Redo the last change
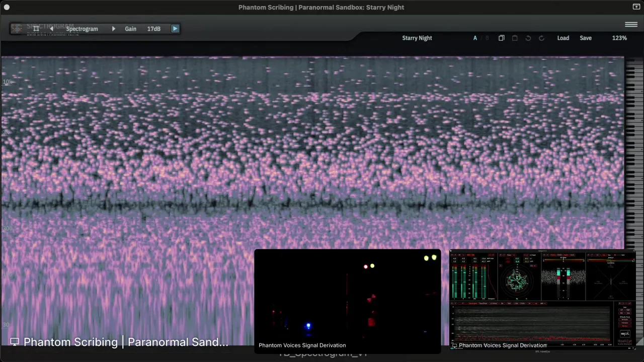Screen dimensions: 644x362 [541, 38]
